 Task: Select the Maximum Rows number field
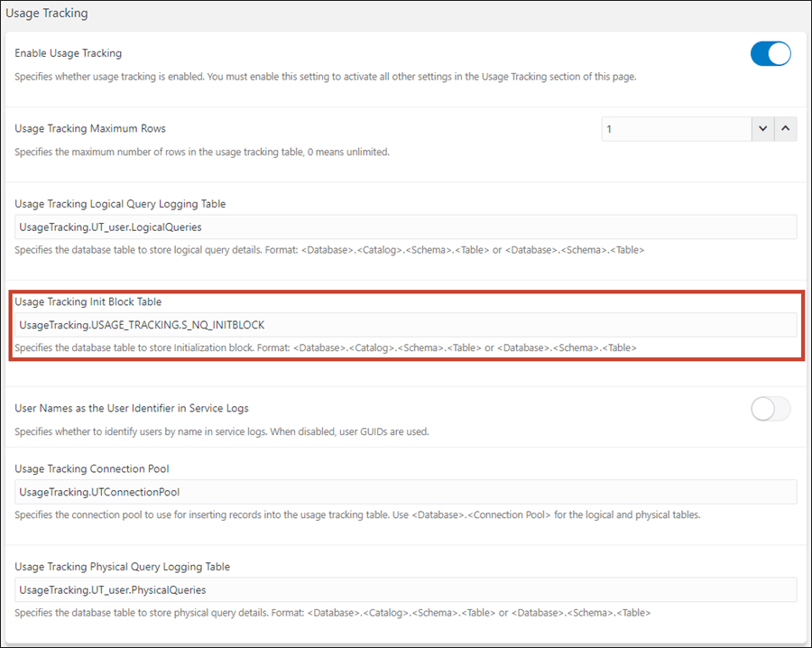click(677, 128)
